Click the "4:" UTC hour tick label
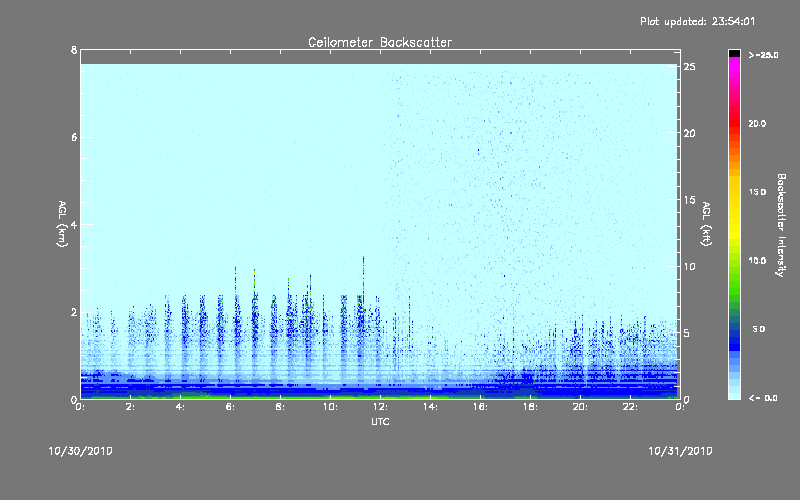 (181, 407)
